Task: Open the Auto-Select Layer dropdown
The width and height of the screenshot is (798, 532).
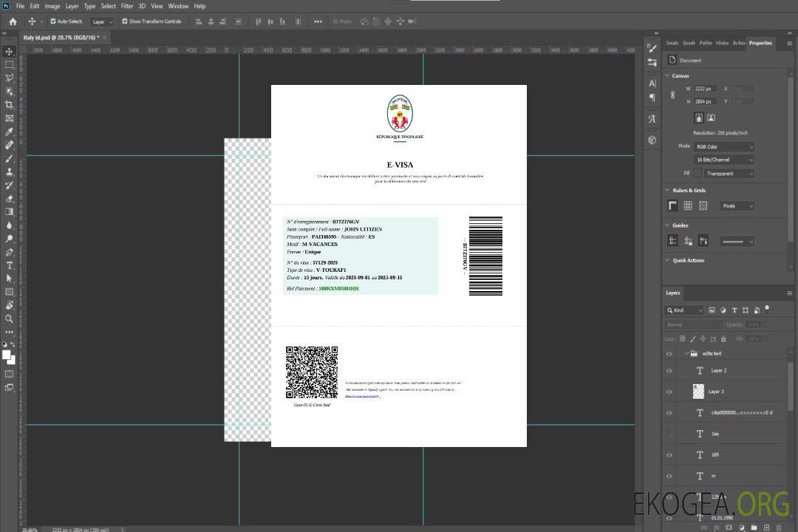Action: pos(102,21)
